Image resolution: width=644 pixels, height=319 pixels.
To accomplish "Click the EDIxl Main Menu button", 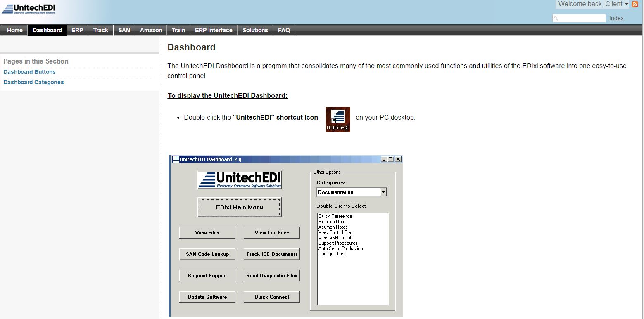I will [240, 207].
